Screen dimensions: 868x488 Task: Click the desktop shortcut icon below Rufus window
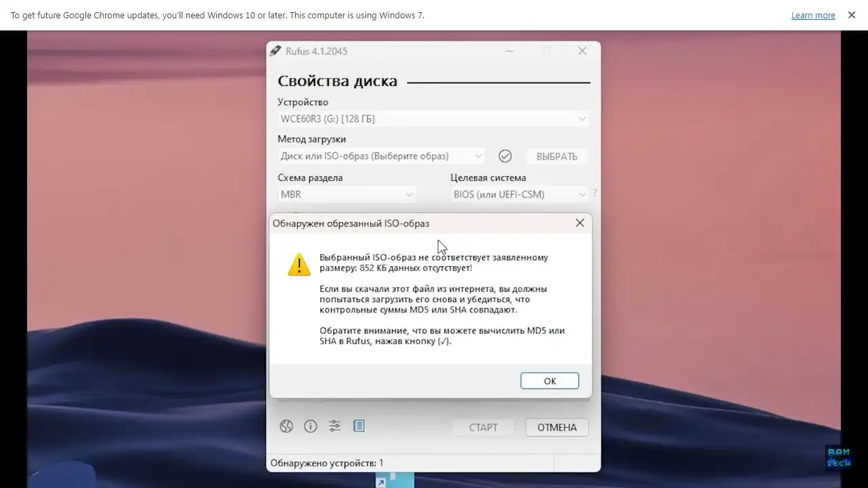click(x=395, y=481)
